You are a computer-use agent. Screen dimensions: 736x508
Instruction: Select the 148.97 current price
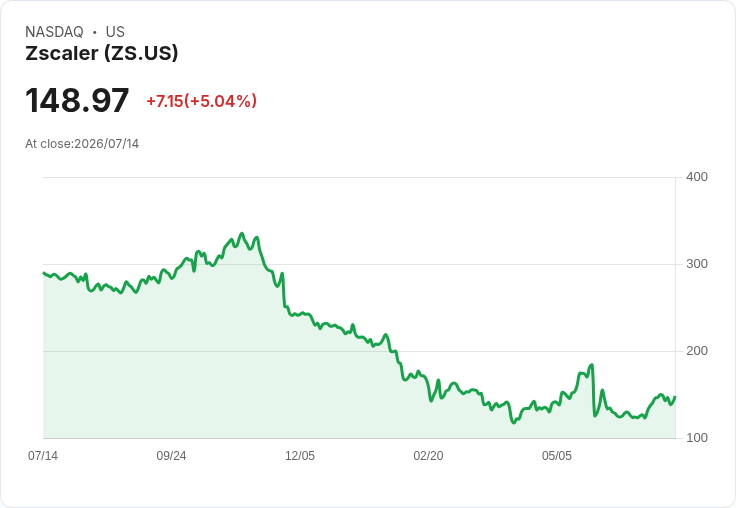[x=77, y=100]
